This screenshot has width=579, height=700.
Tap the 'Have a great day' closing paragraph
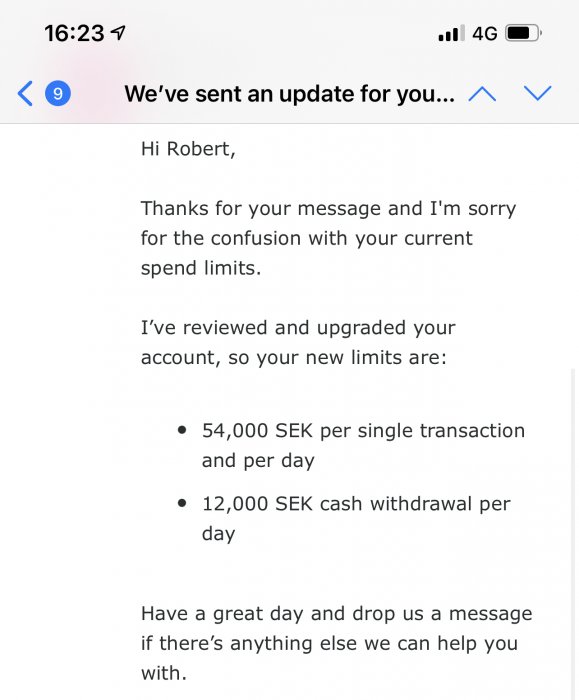click(337, 643)
